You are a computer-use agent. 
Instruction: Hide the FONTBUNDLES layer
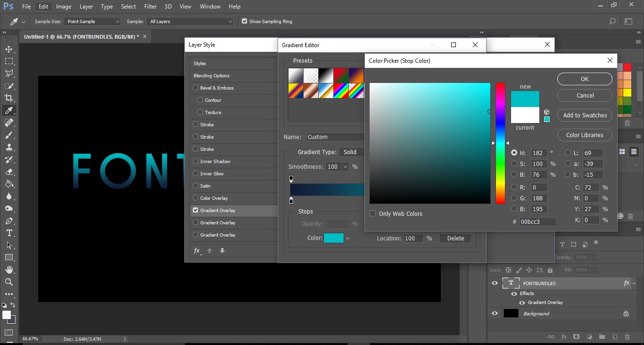495,283
